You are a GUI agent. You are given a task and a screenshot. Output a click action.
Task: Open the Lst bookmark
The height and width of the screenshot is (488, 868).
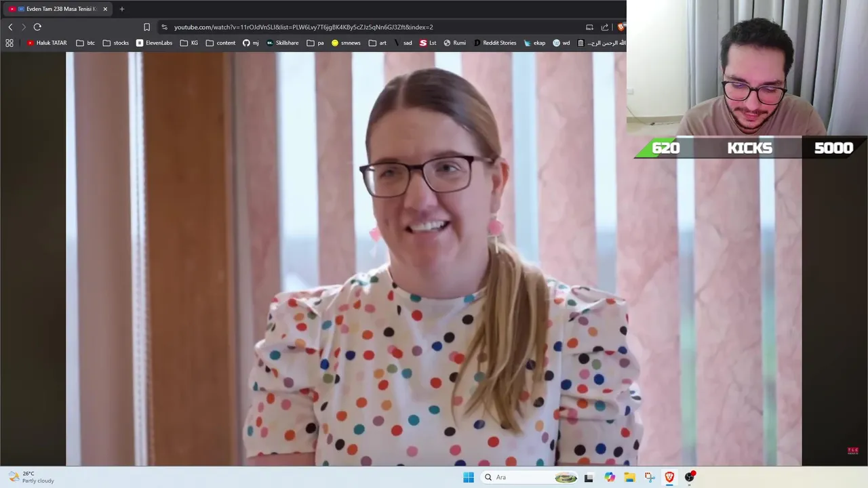[428, 43]
